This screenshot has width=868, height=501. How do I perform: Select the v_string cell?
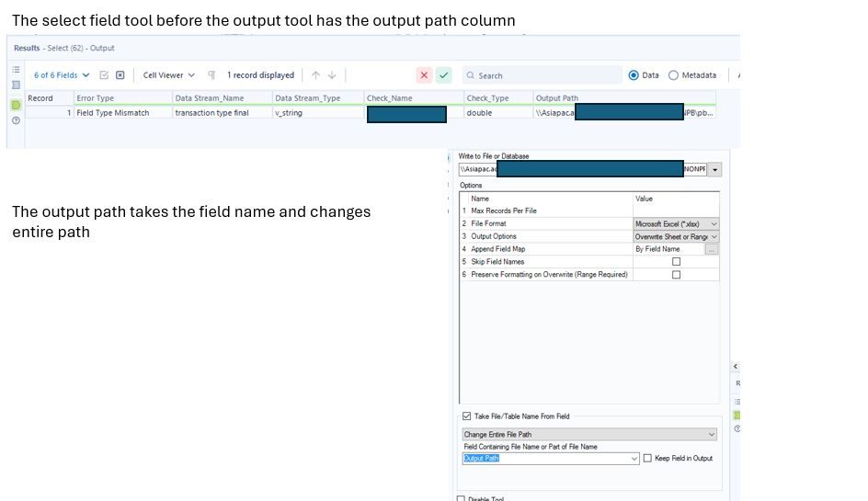tap(318, 113)
